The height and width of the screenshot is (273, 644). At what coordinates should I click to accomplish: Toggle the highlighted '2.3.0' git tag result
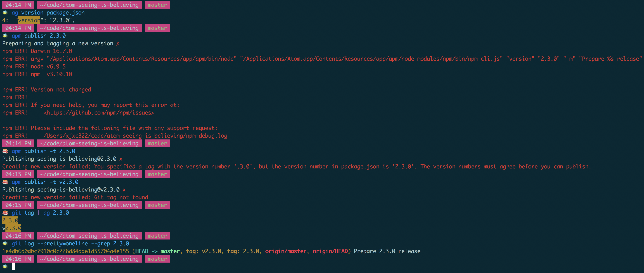tap(10, 220)
